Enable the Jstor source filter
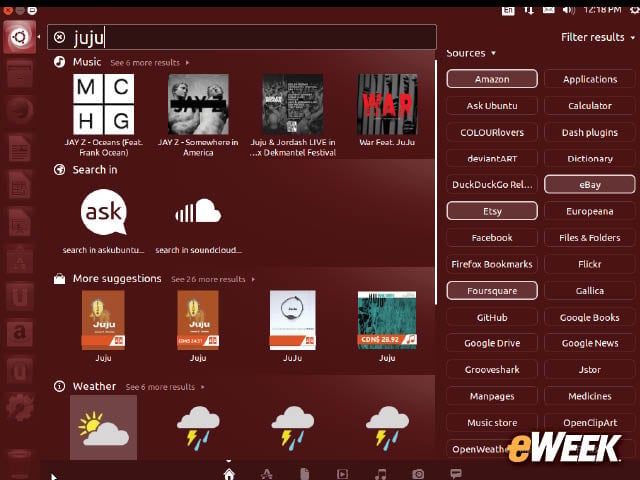 pos(590,369)
